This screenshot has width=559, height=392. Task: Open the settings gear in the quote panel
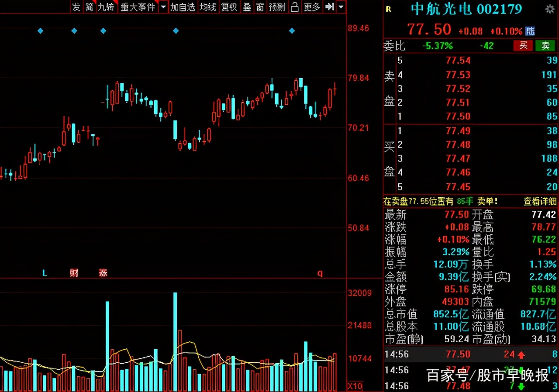pyautogui.click(x=550, y=9)
